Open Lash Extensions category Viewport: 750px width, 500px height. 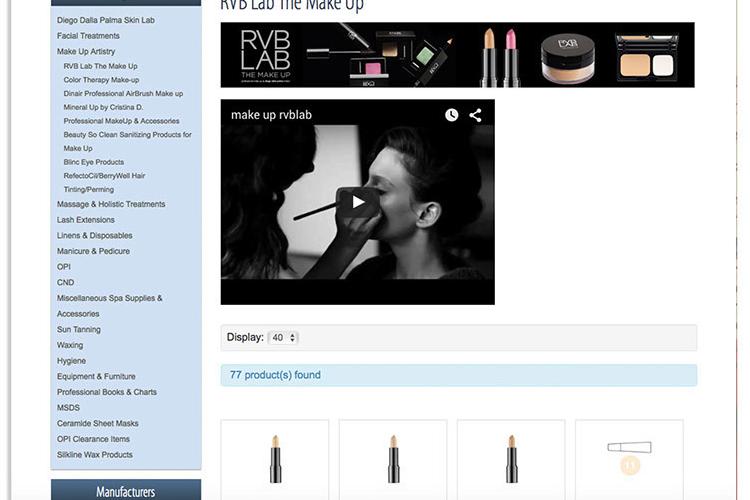(x=86, y=220)
